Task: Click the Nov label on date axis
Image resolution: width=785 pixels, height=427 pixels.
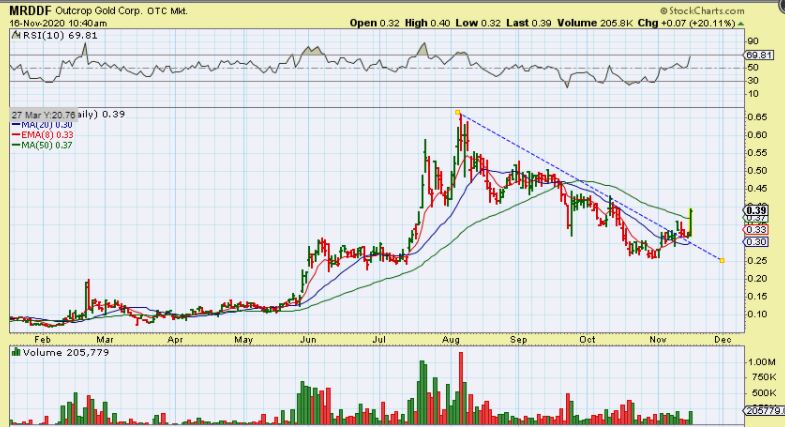Action: [659, 340]
